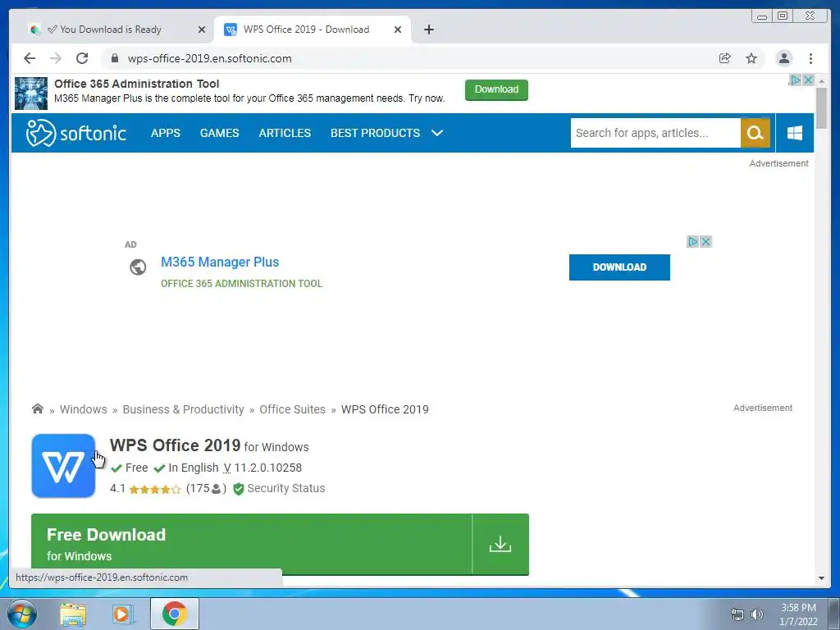Open the ARTICLES menu
The width and height of the screenshot is (840, 630).
click(x=285, y=133)
